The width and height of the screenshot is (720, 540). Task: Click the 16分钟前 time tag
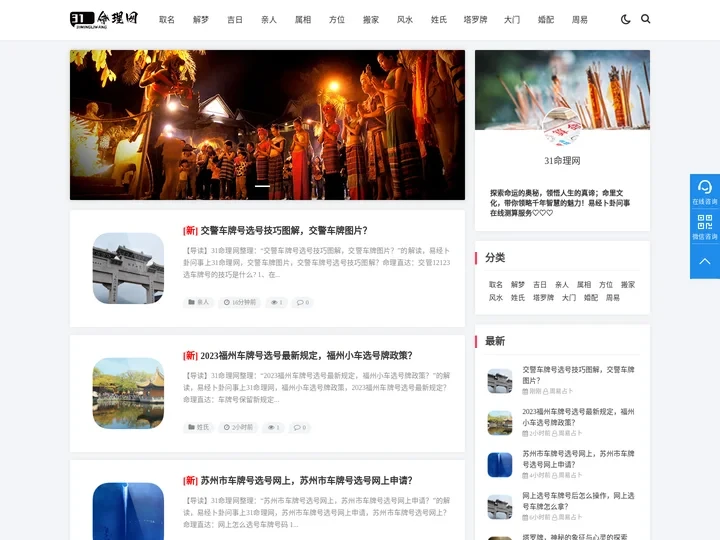tap(240, 302)
